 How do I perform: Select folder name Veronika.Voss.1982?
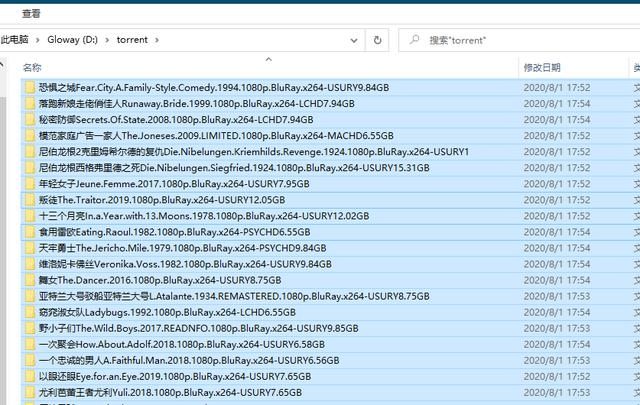(x=185, y=264)
